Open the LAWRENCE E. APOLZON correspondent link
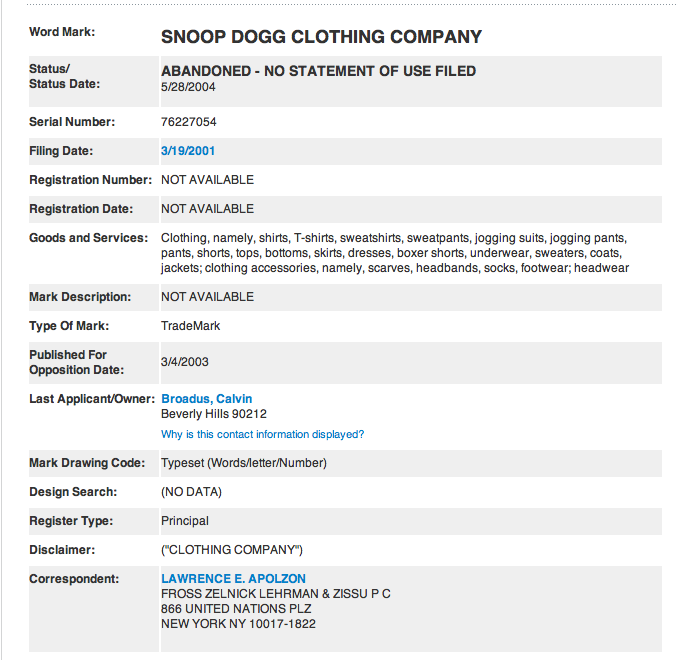 click(233, 579)
